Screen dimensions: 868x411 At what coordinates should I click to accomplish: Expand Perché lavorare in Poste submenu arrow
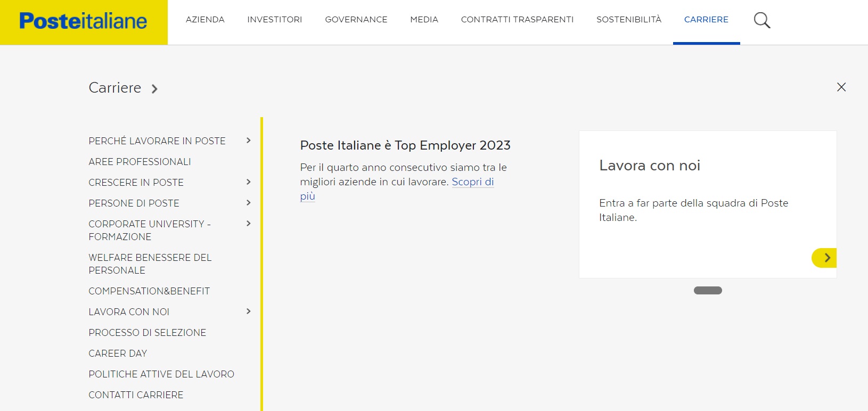coord(248,141)
